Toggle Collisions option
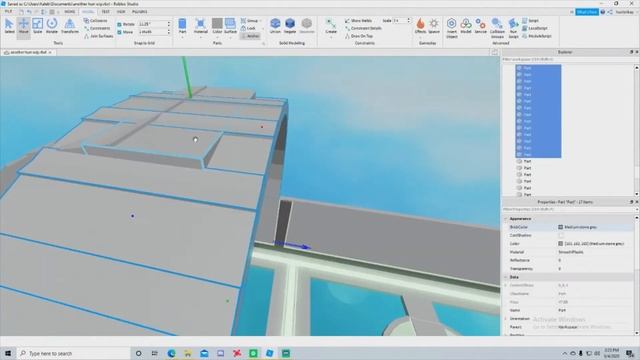640x360 pixels. point(96,20)
